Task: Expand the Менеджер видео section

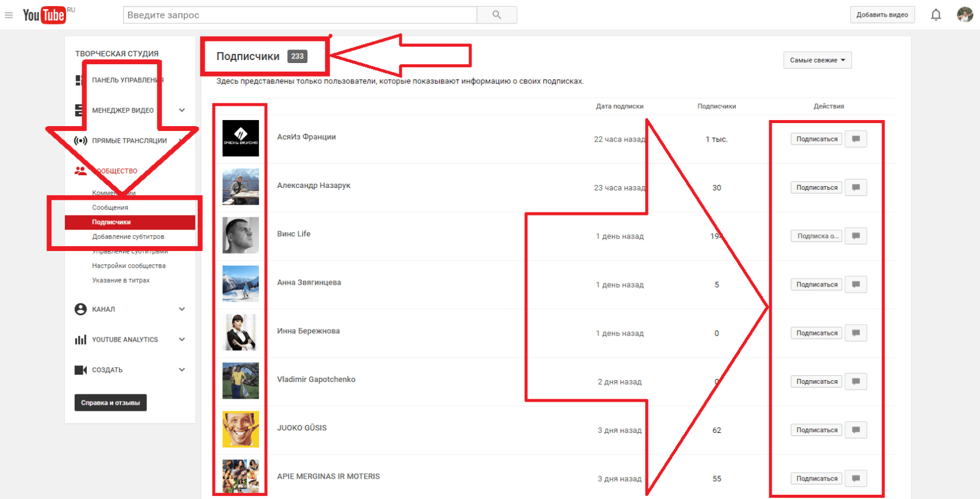Action: coord(182,110)
